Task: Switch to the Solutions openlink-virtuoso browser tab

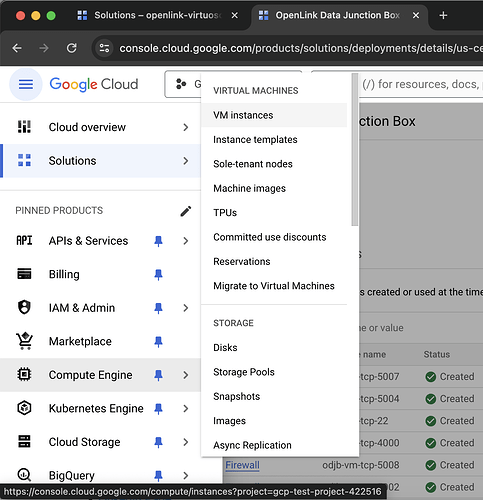Action: [x=157, y=15]
